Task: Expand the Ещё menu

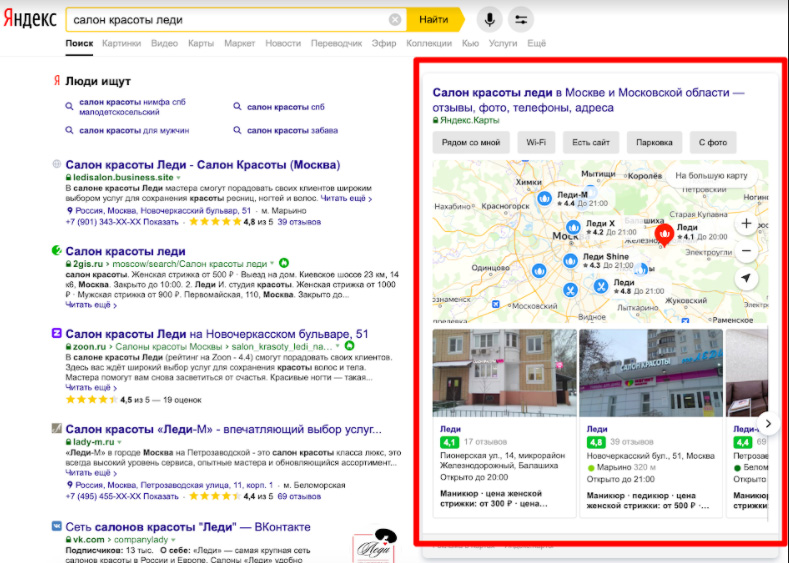Action: point(536,43)
